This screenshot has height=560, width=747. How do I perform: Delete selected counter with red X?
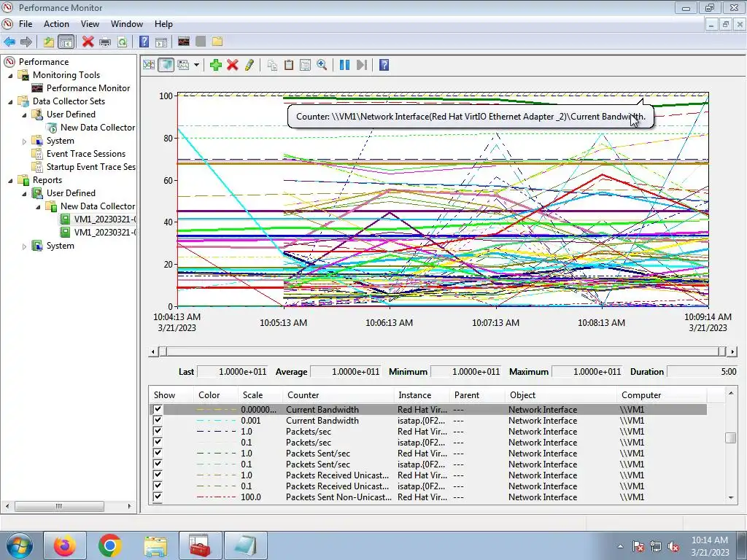click(233, 65)
